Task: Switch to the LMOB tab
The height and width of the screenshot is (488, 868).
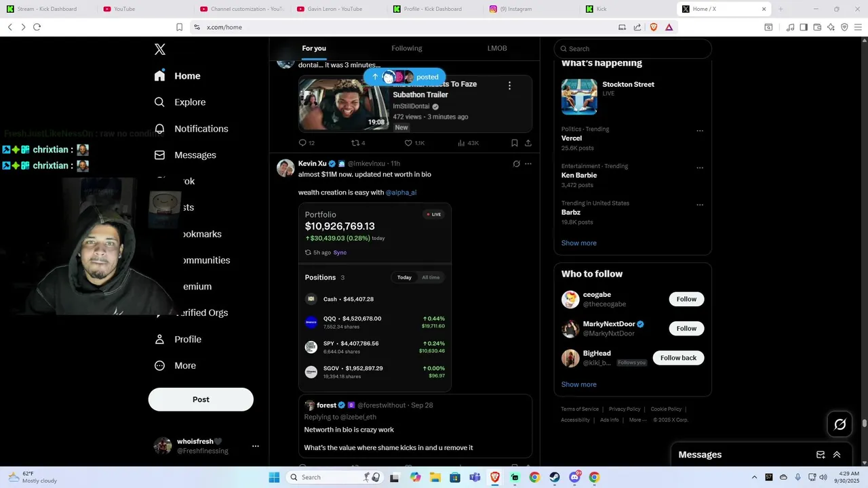Action: pos(497,48)
